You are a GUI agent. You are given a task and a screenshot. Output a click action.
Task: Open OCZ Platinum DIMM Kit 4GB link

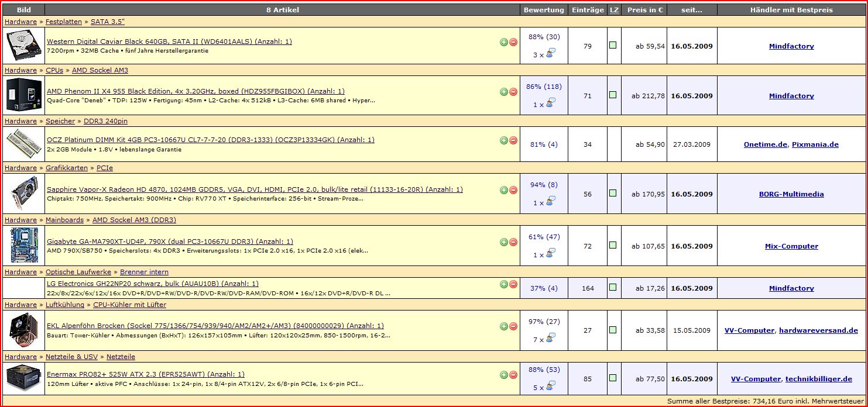(211, 140)
